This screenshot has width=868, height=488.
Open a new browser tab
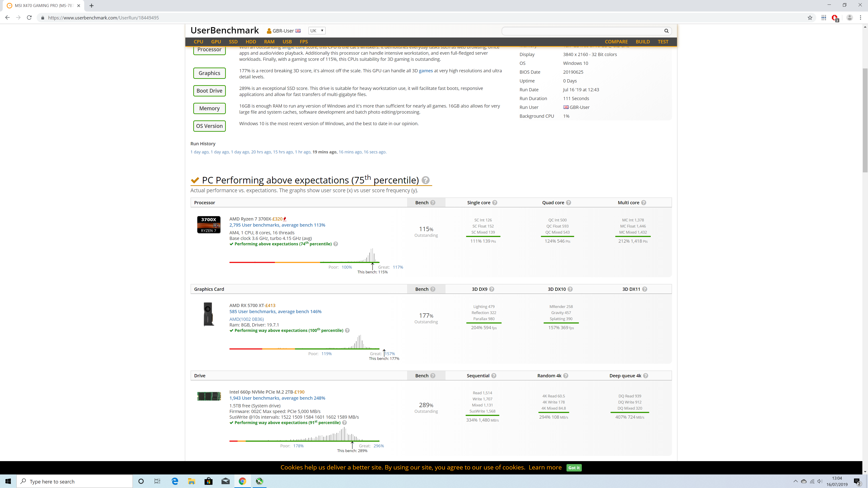pos(91,6)
